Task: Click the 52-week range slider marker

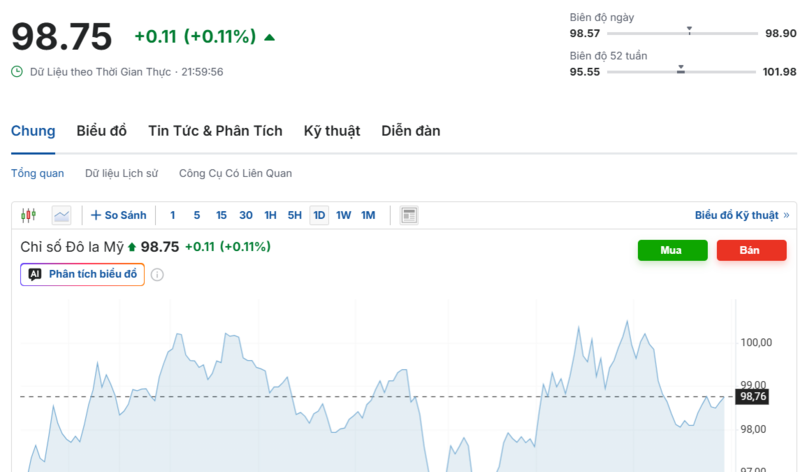Action: (681, 70)
